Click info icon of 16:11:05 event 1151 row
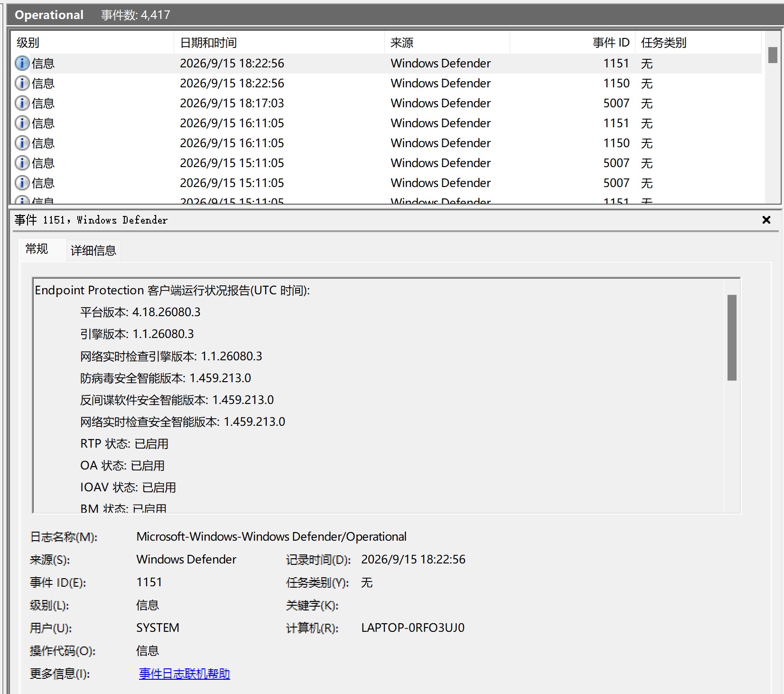The image size is (784, 694). point(22,123)
